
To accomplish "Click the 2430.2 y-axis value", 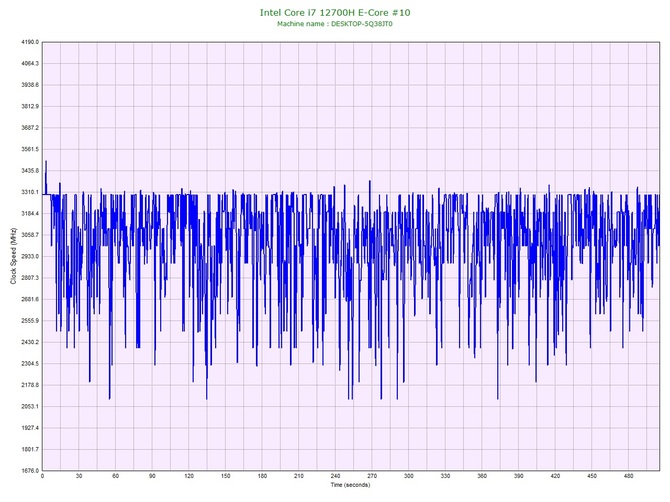I will pyautogui.click(x=30, y=342).
